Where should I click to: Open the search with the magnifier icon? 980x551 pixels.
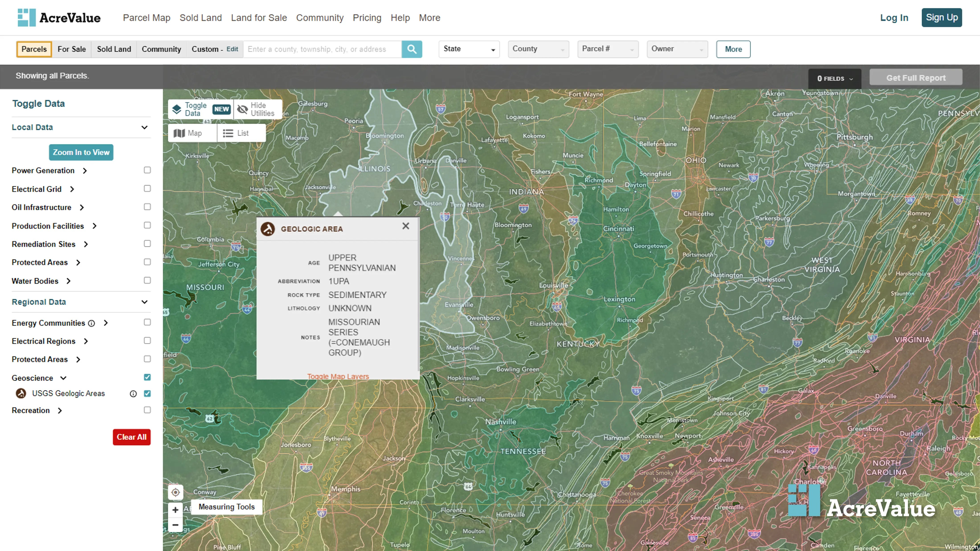point(412,49)
